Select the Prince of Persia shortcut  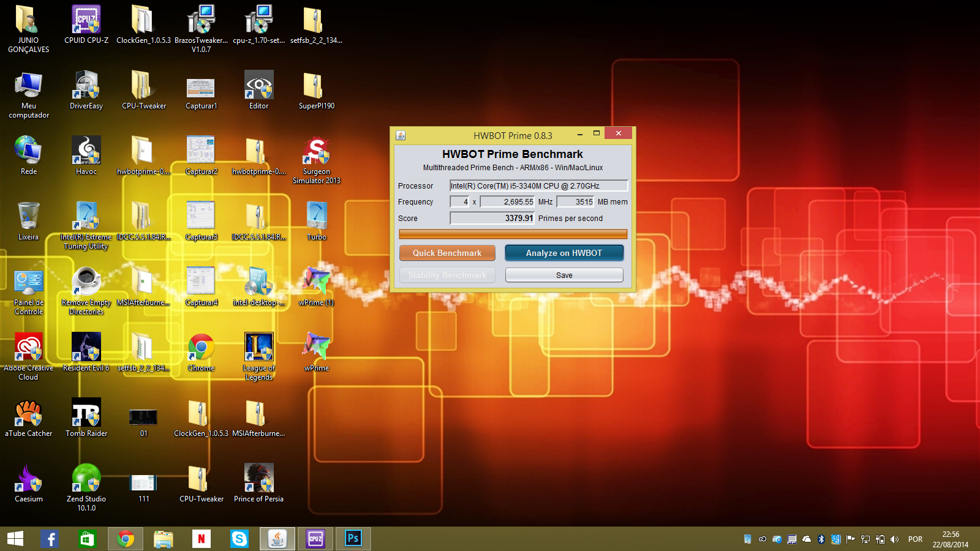pos(258,483)
